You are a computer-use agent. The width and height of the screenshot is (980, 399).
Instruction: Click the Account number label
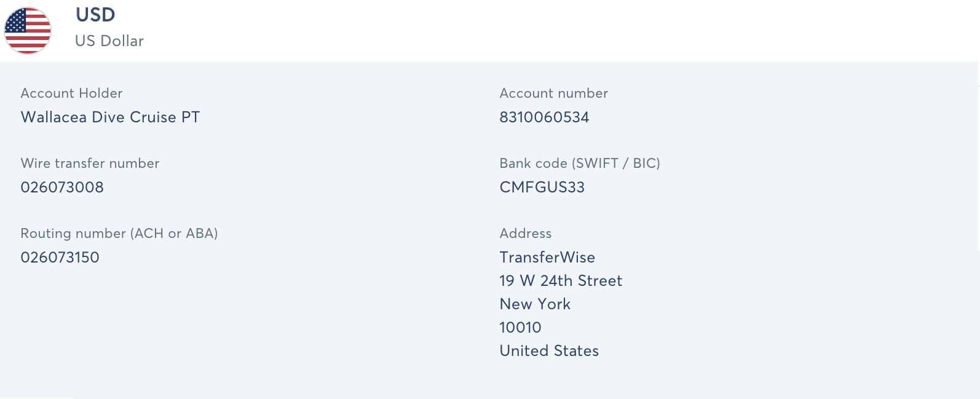point(554,93)
